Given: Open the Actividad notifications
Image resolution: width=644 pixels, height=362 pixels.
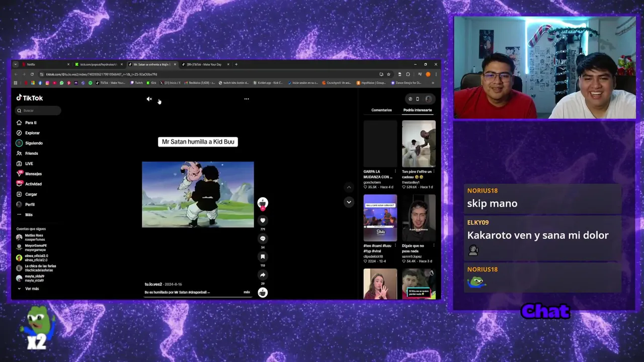Looking at the screenshot, I should click(x=29, y=184).
